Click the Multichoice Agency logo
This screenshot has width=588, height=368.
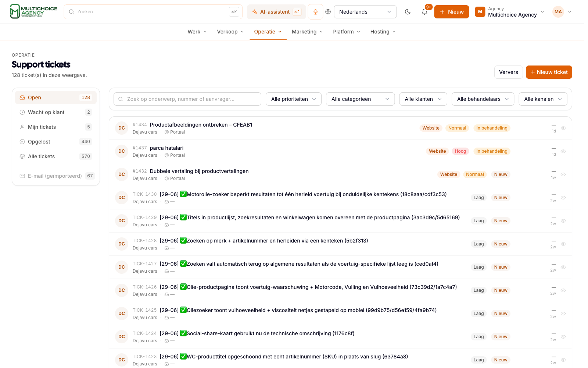pyautogui.click(x=33, y=11)
